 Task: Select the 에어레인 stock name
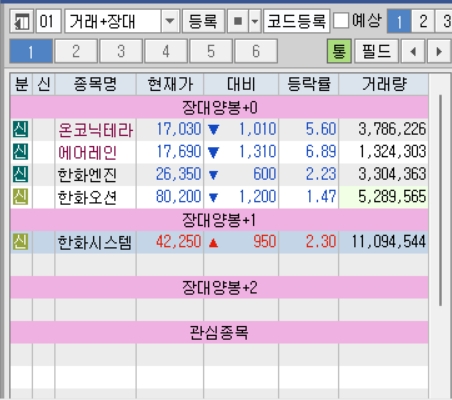click(x=87, y=152)
